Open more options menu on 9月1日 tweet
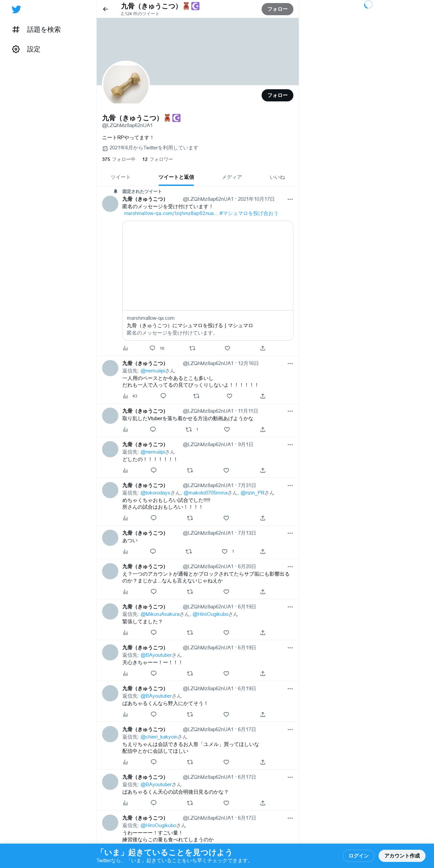The width and height of the screenshot is (434, 868). (290, 445)
